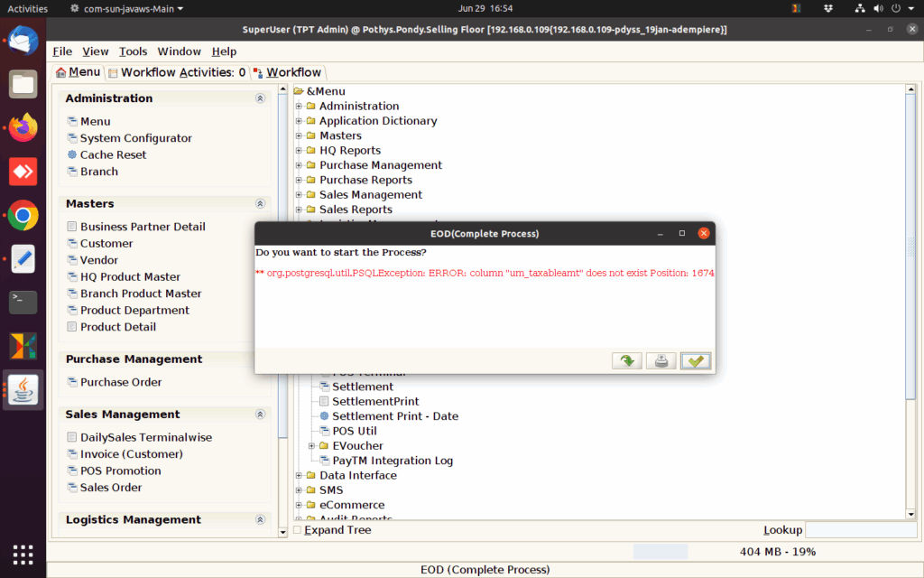Open Terminal from the dock

pos(23,302)
